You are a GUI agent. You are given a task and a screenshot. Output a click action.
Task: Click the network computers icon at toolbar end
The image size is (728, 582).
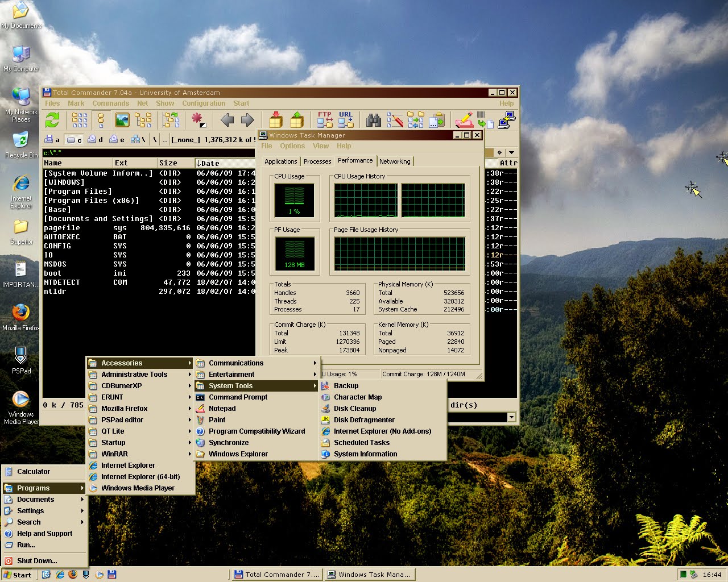506,120
